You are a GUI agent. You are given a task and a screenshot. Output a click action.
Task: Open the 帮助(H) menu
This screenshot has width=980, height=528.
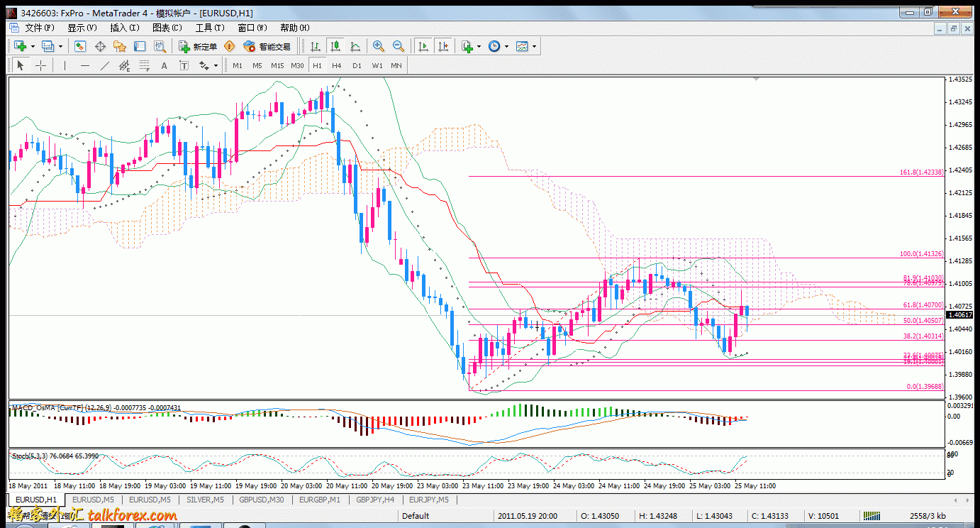coord(294,28)
